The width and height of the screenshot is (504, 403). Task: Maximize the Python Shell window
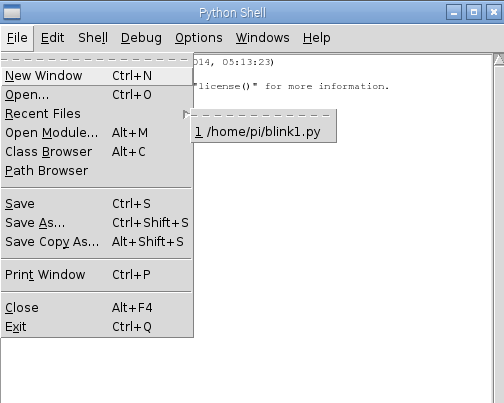(x=474, y=13)
